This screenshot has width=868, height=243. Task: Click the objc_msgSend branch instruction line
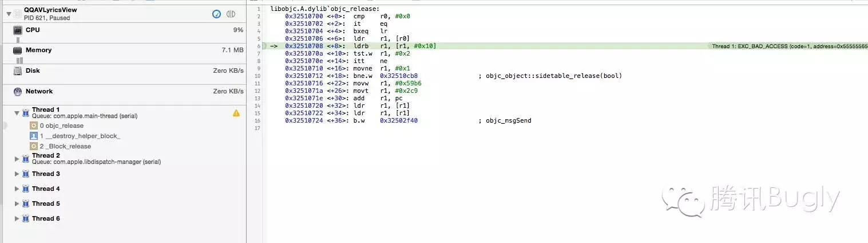tap(401, 121)
